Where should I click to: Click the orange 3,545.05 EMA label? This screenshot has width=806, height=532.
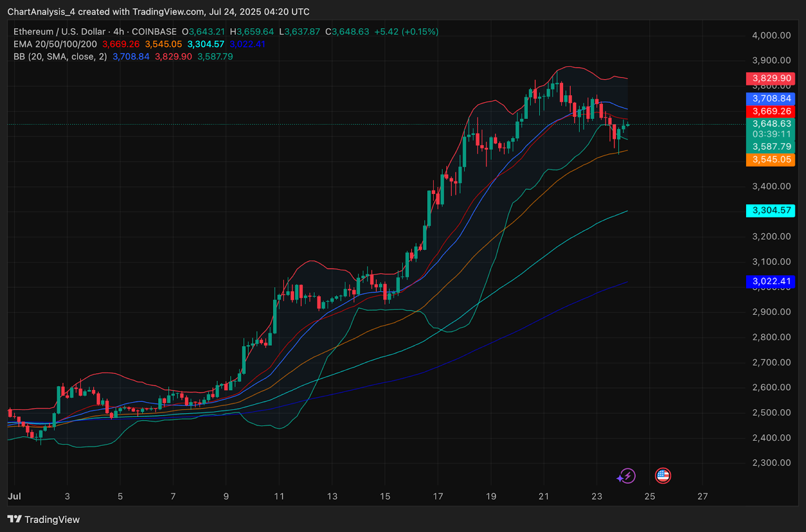tap(771, 160)
